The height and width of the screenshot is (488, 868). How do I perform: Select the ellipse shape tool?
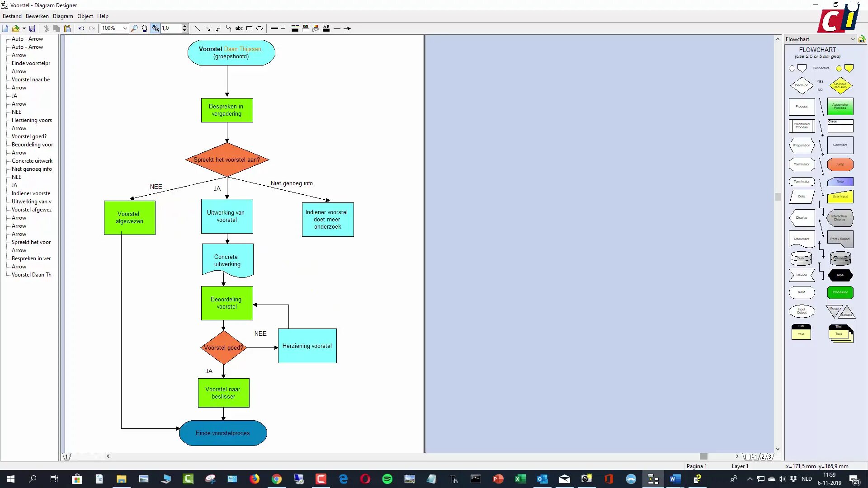[x=259, y=28]
